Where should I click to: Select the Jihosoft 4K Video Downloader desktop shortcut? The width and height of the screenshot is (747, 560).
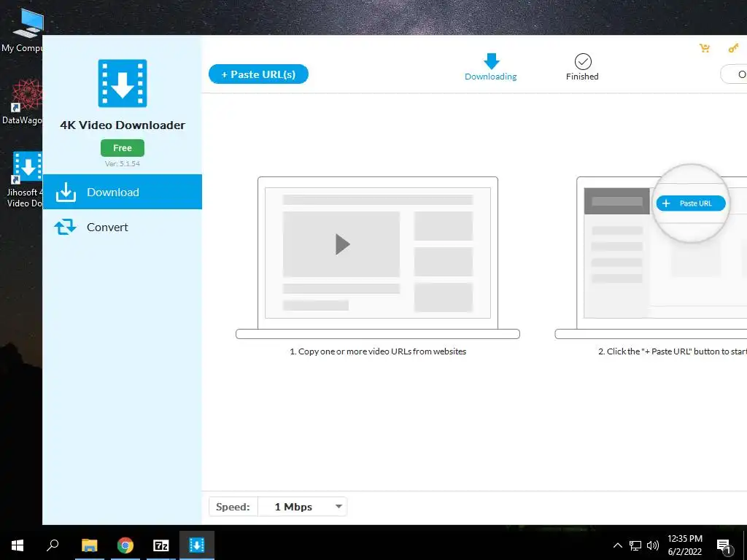click(25, 179)
